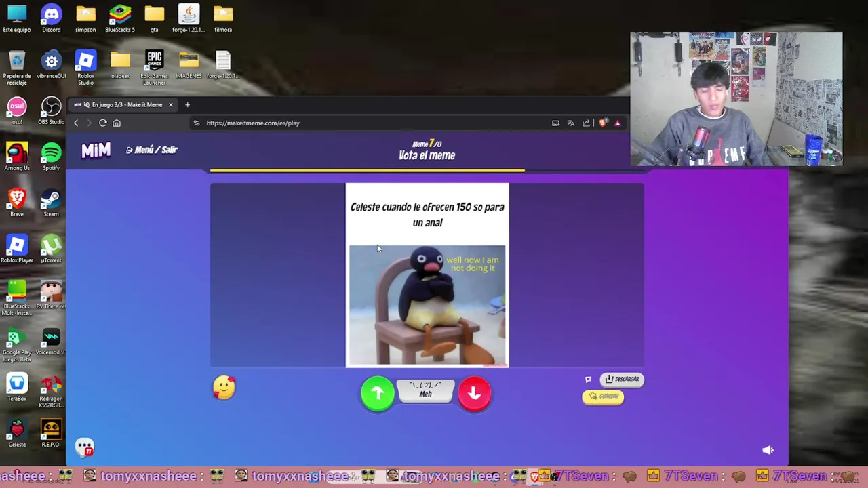Click the DESCARGAR download button

point(622,380)
